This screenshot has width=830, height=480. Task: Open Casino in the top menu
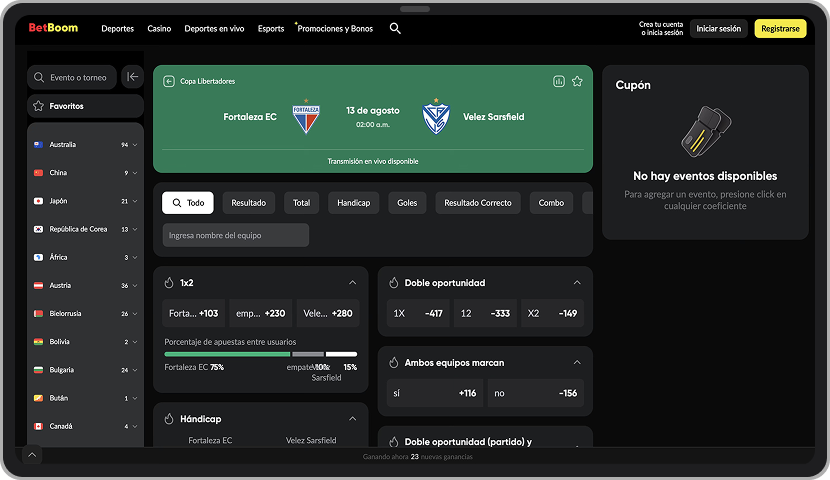coord(159,29)
